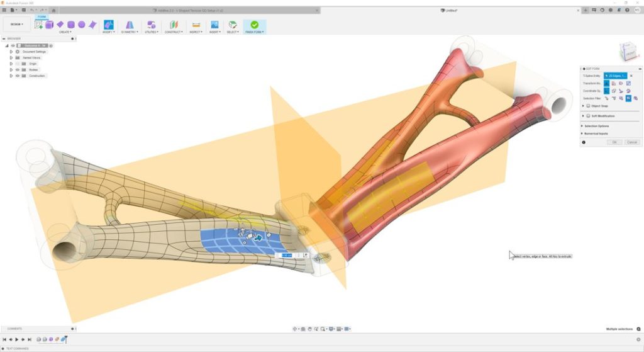The width and height of the screenshot is (644, 352).
Task: Click the Home icon in the top bar
Action: click(x=53, y=10)
